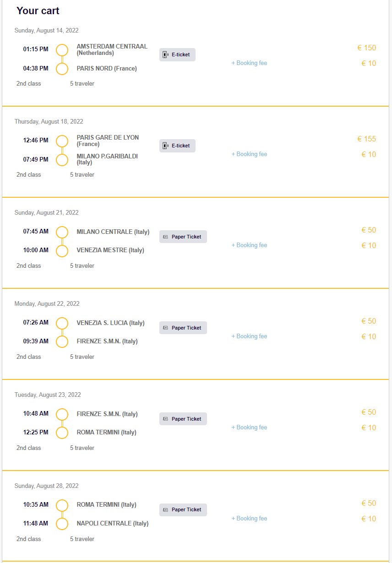
Task: Open Booking fee link for Firenze–Roma trip
Action: click(x=249, y=428)
